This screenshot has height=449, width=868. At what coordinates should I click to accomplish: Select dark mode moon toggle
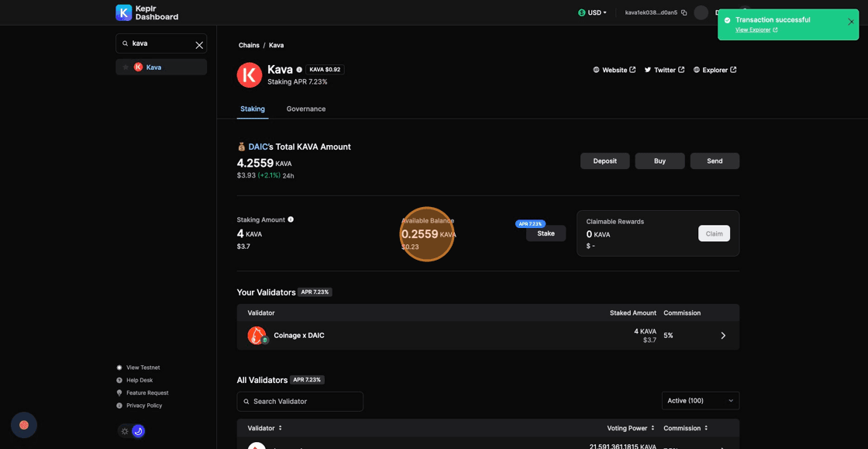pyautogui.click(x=139, y=431)
